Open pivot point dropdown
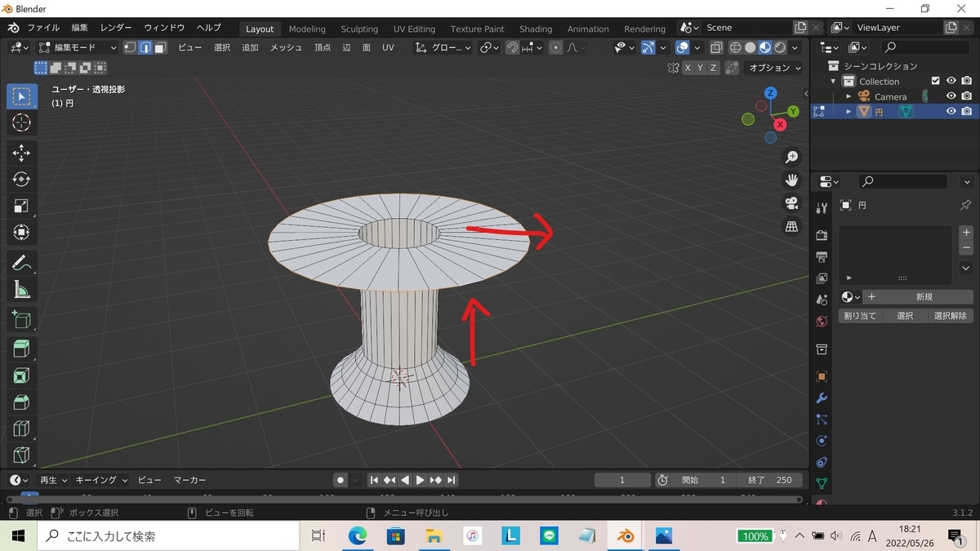Screen dimensions: 980x551 pos(489,48)
